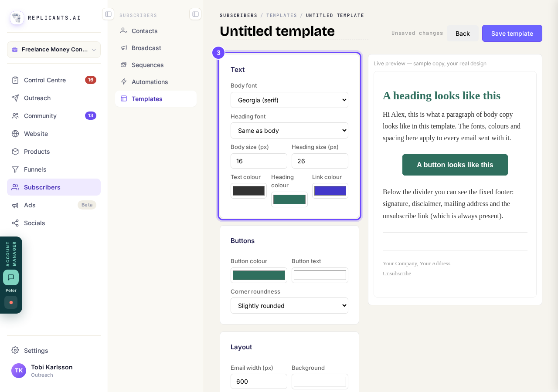This screenshot has width=558, height=392.
Task: Follow the Templates breadcrumb link
Action: click(x=282, y=15)
